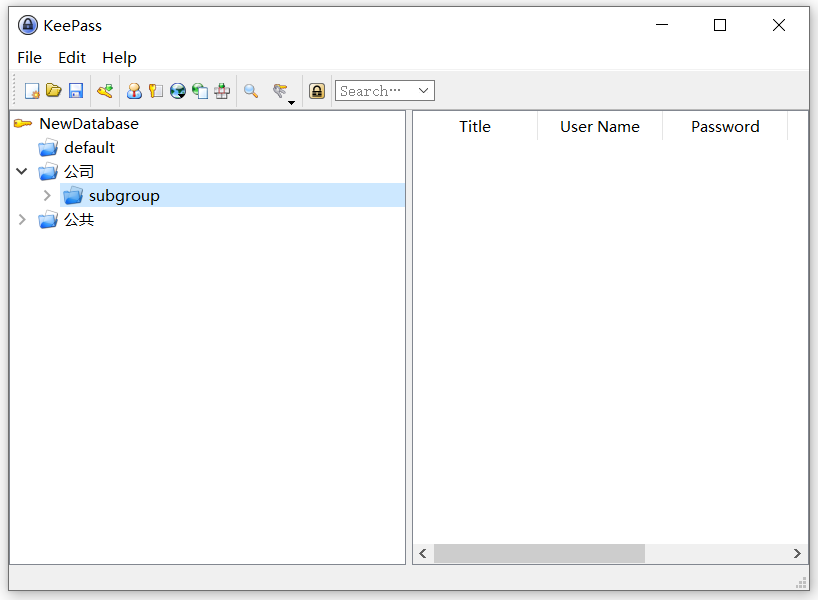This screenshot has width=818, height=600.
Task: Click the KeePass application icon in title bar
Action: pos(28,25)
